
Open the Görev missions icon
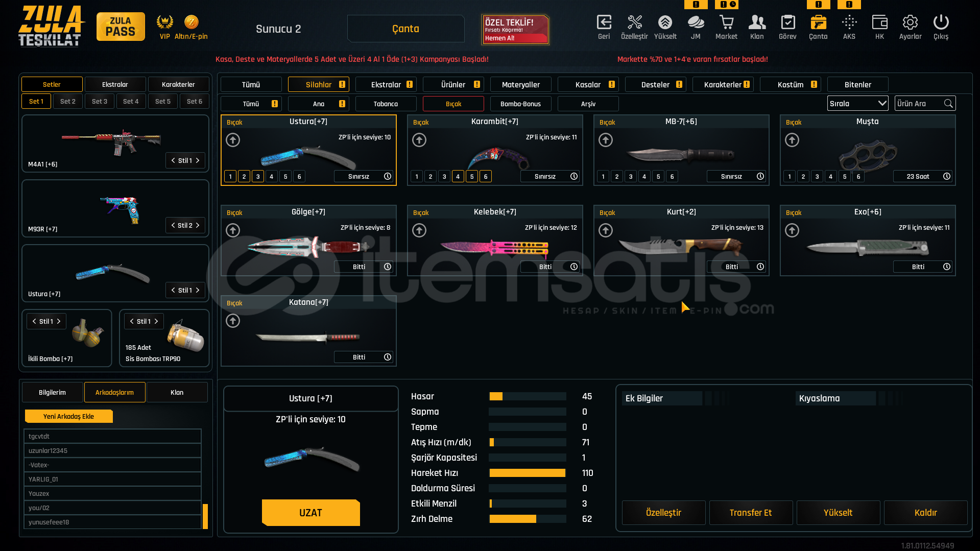click(x=787, y=22)
